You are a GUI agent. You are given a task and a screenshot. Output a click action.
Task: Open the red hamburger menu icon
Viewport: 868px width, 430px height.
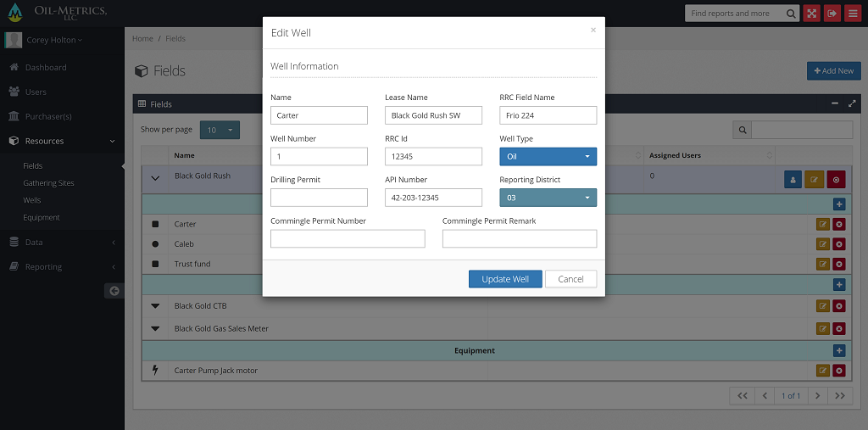click(x=852, y=14)
